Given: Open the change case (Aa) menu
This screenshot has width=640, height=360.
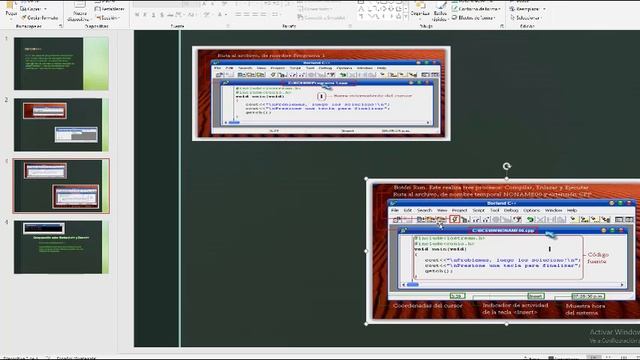Looking at the screenshot, I should pyautogui.click(x=192, y=15).
